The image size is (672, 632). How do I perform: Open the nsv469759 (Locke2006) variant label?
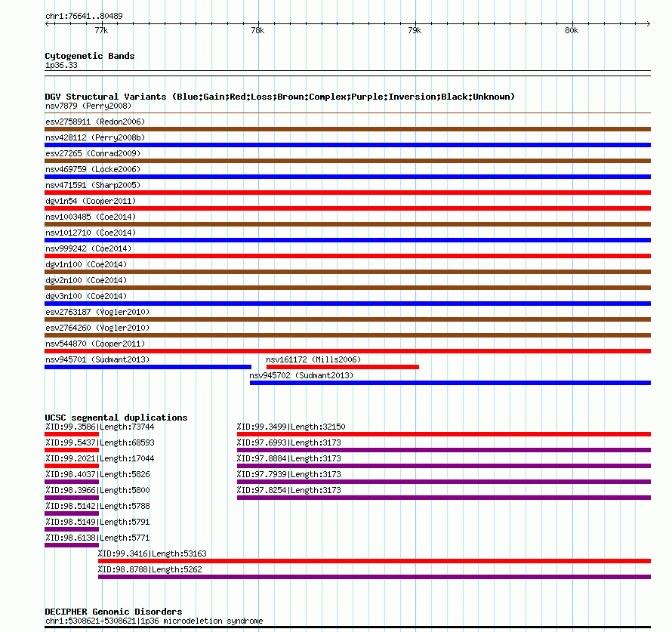point(93,169)
